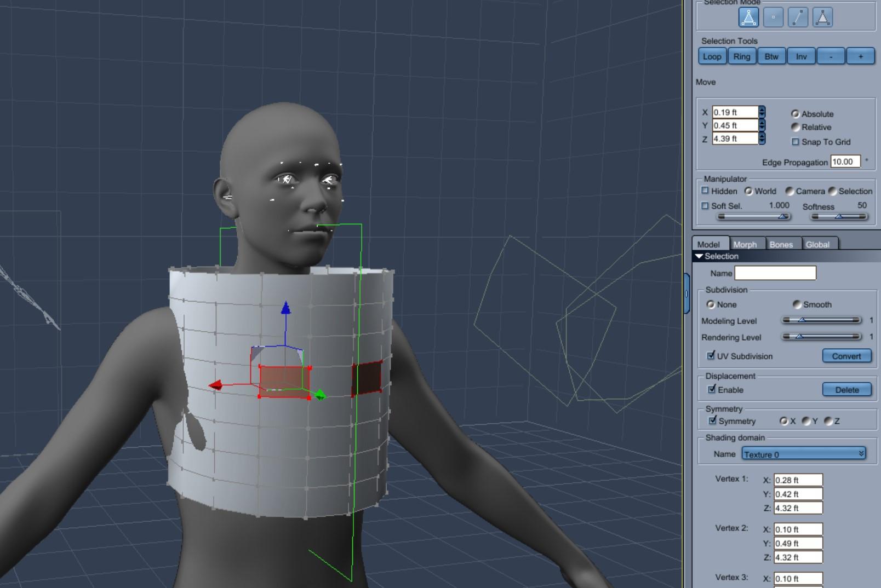
Task: Click the Move Z input field
Action: click(x=735, y=139)
